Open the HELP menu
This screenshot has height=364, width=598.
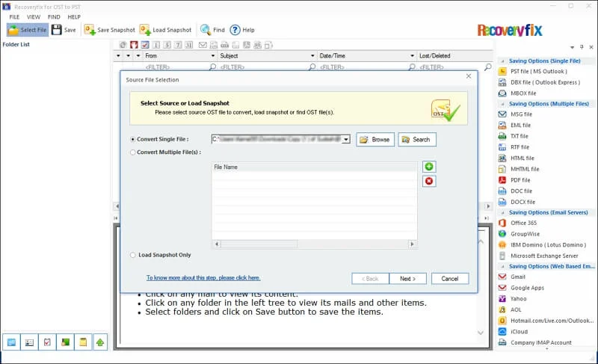pos(74,16)
